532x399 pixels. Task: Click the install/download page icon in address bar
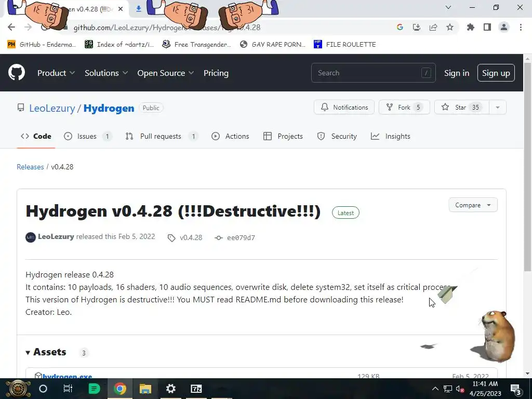[x=417, y=27]
